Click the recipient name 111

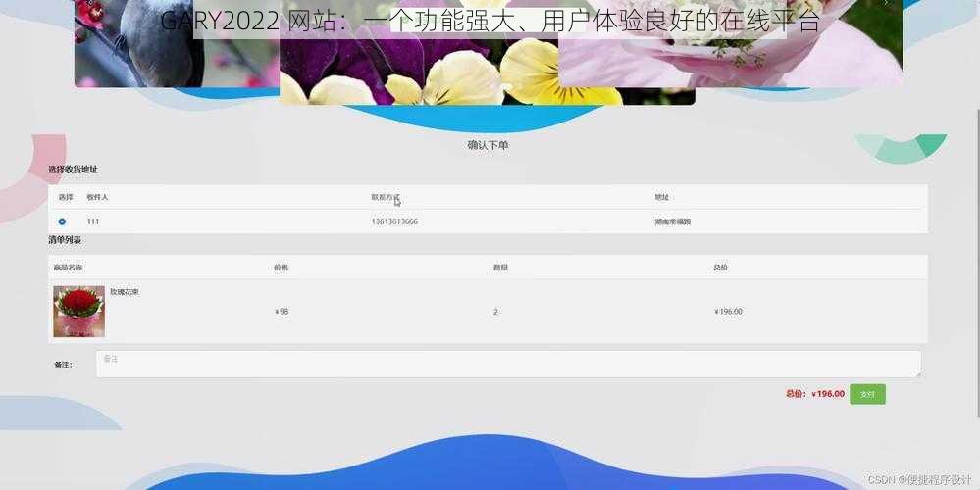[x=92, y=221]
